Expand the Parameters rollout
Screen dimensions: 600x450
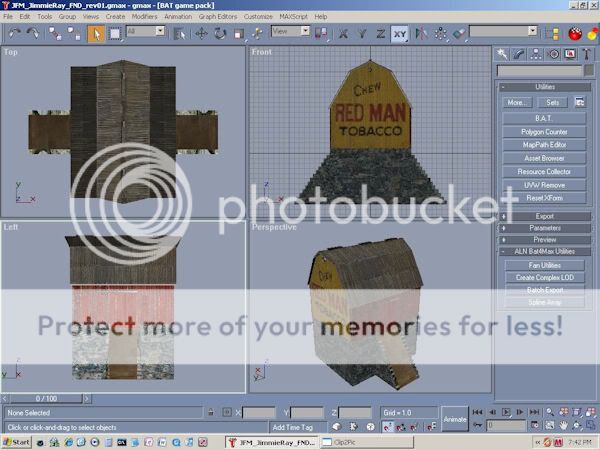click(x=544, y=228)
